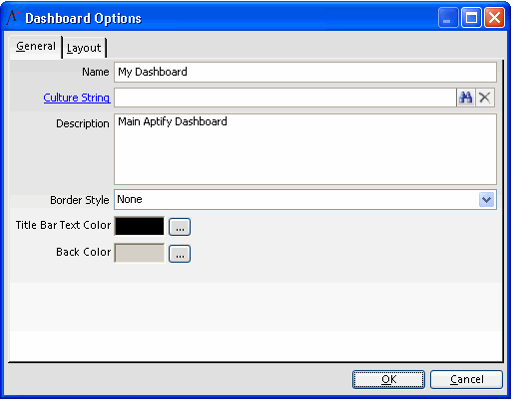Switch to the General tab
Viewport: 528px width, 417px height.
coord(36,46)
